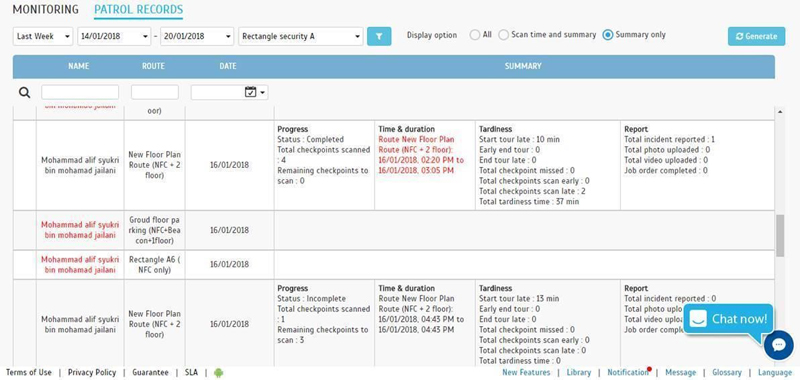Click 'Start tour late : 10 min' text
Viewport: 800px width, 380px height.
point(519,139)
